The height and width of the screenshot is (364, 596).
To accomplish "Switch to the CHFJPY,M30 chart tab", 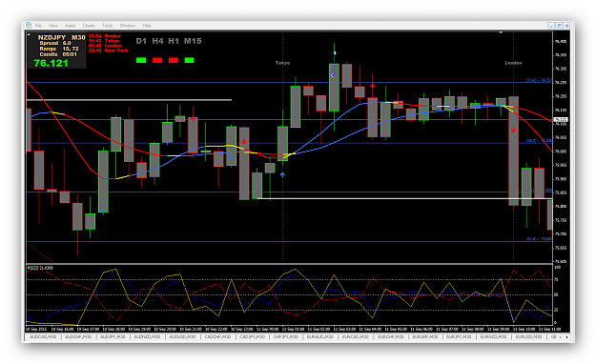I will tap(286, 336).
